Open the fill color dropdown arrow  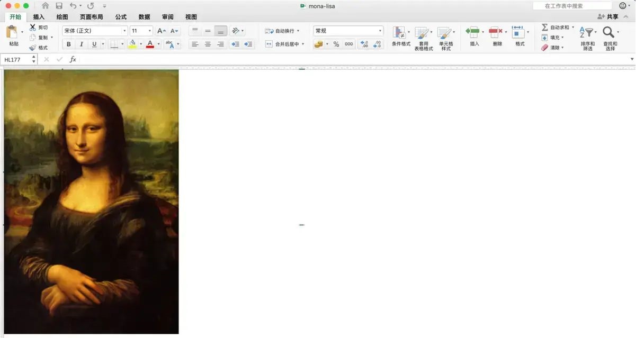coord(140,44)
